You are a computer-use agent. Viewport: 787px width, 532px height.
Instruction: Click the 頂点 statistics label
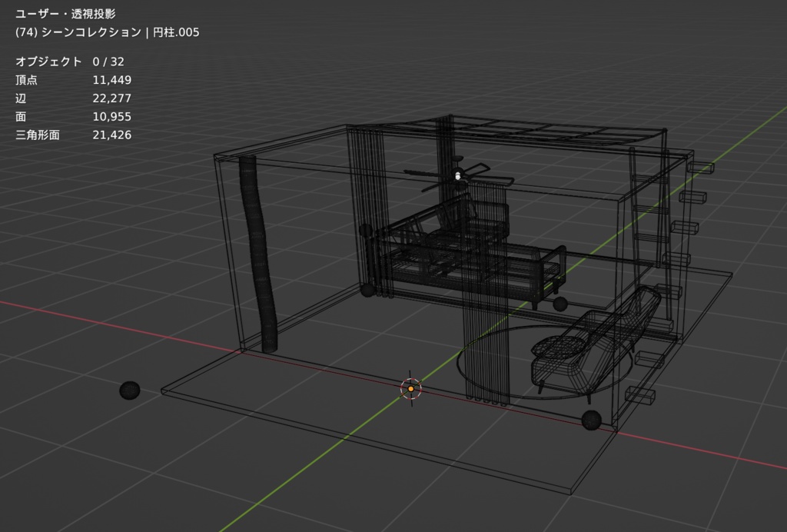coord(26,80)
